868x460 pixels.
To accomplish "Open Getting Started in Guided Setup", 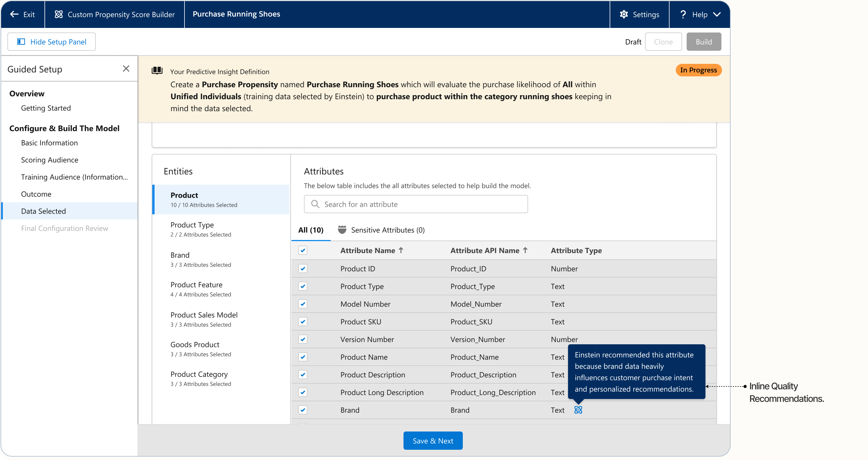I will pyautogui.click(x=46, y=108).
